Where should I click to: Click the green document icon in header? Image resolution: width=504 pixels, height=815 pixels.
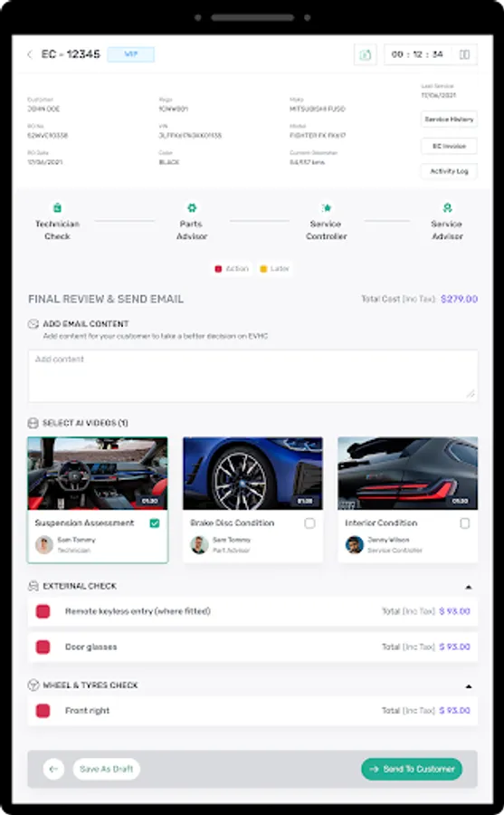pos(366,54)
